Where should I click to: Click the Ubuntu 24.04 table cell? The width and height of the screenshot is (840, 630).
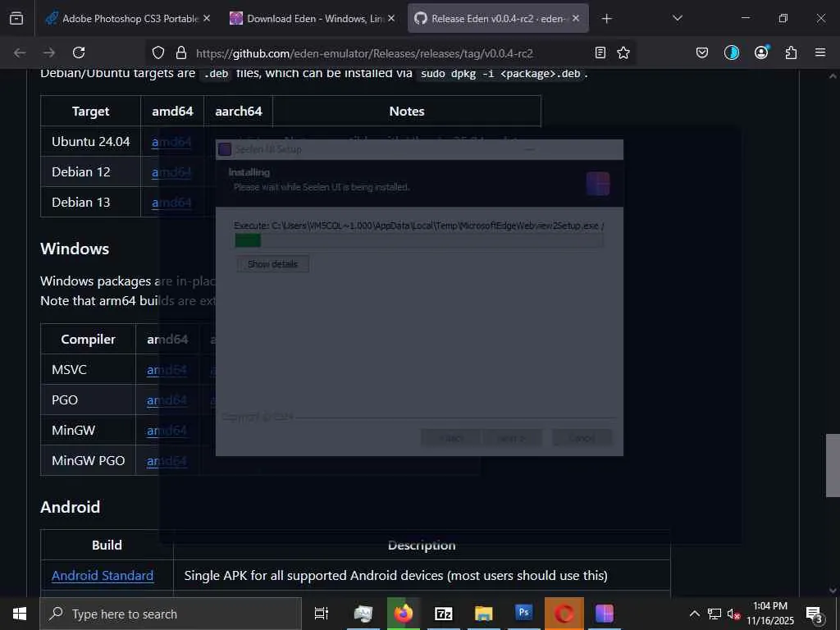90,141
